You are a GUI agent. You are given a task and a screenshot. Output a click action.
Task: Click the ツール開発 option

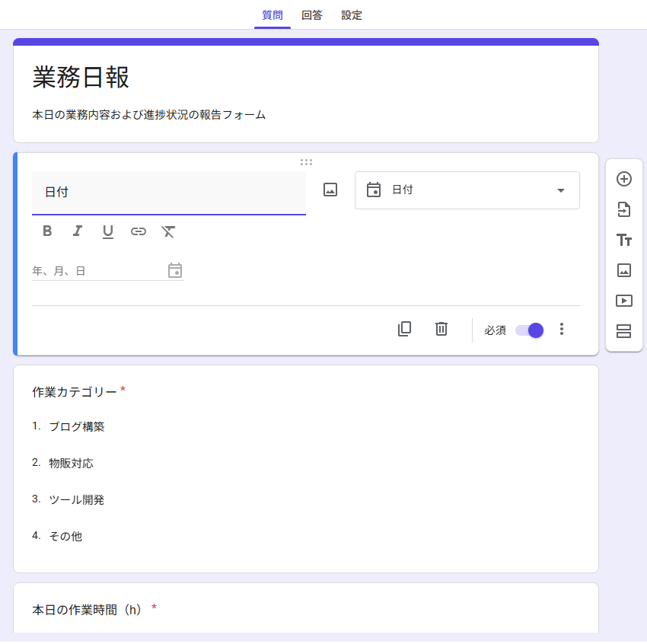coord(77,500)
